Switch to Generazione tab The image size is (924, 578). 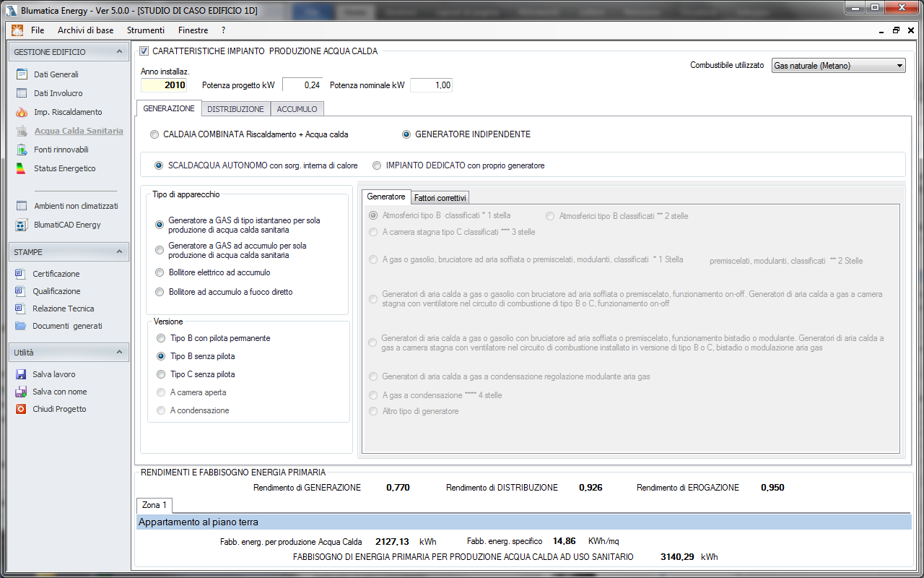pyautogui.click(x=169, y=108)
